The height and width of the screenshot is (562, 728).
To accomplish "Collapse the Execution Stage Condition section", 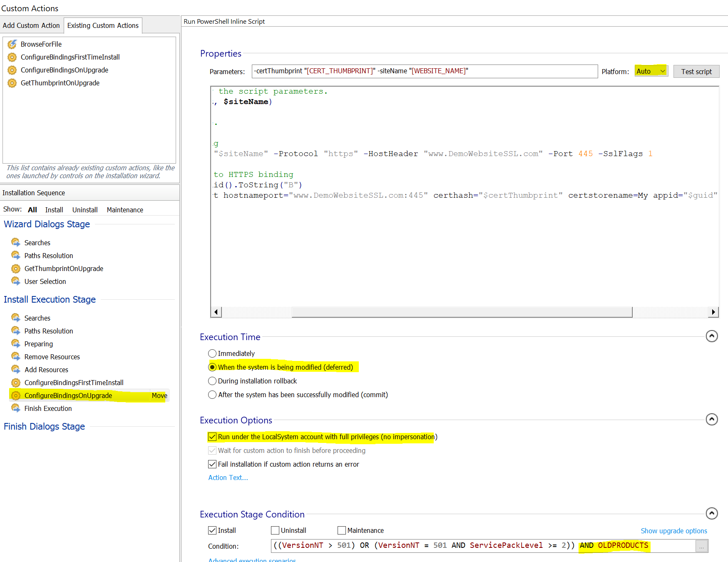I will click(x=712, y=513).
